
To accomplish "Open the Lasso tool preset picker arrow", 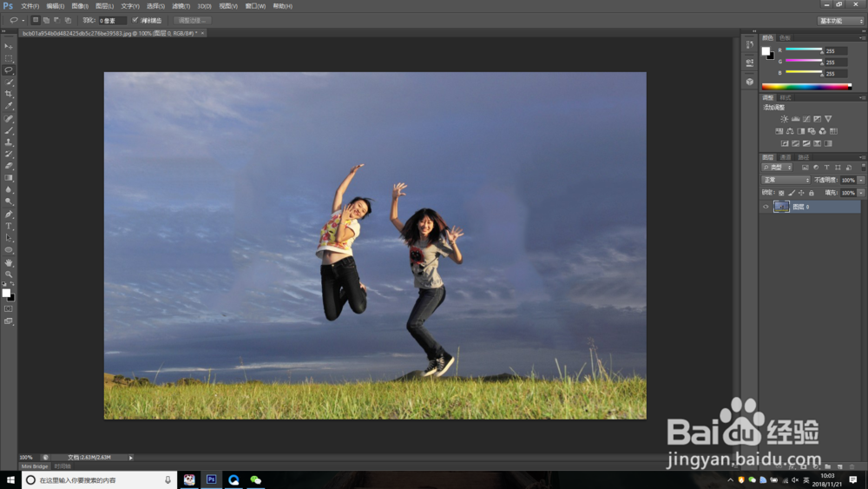I will [x=23, y=21].
